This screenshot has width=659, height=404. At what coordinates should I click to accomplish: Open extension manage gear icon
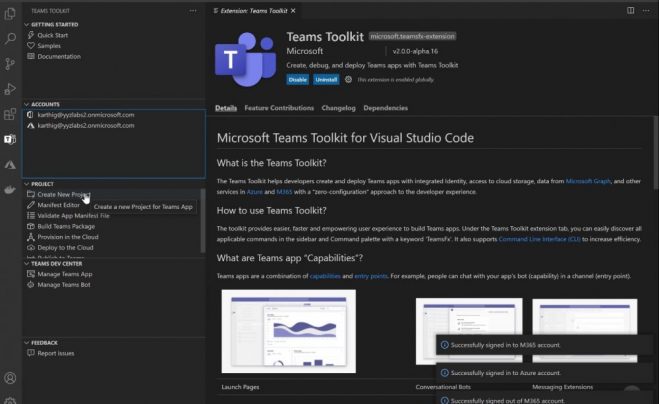[348, 79]
